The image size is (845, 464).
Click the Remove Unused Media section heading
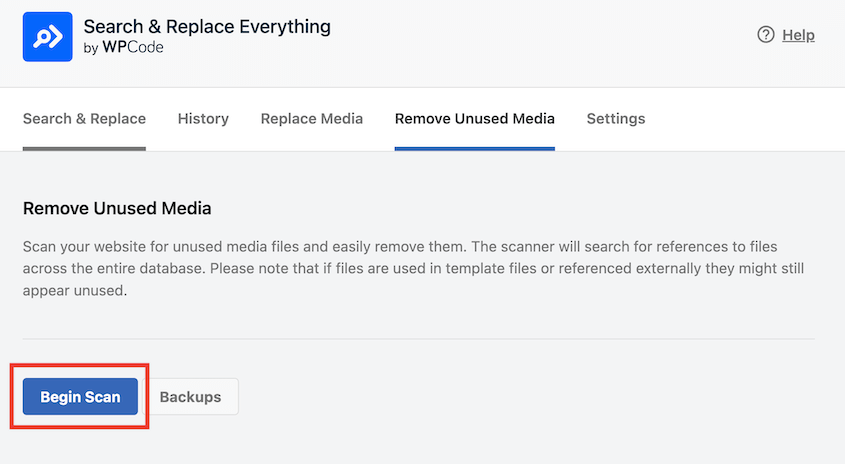[x=117, y=209]
